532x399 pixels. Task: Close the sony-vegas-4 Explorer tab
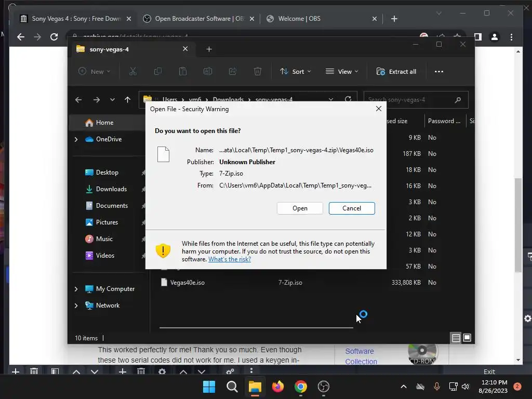tap(185, 49)
